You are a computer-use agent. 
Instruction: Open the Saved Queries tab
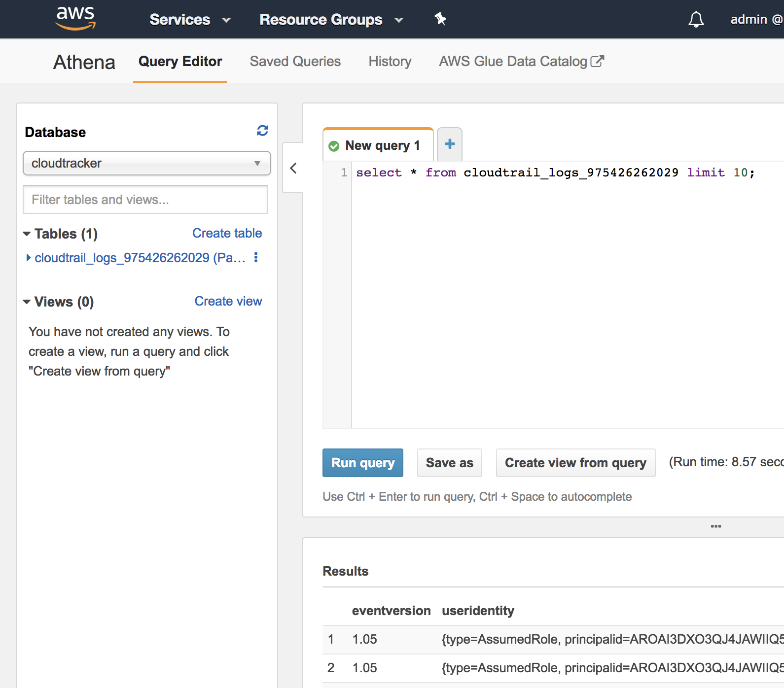tap(295, 62)
